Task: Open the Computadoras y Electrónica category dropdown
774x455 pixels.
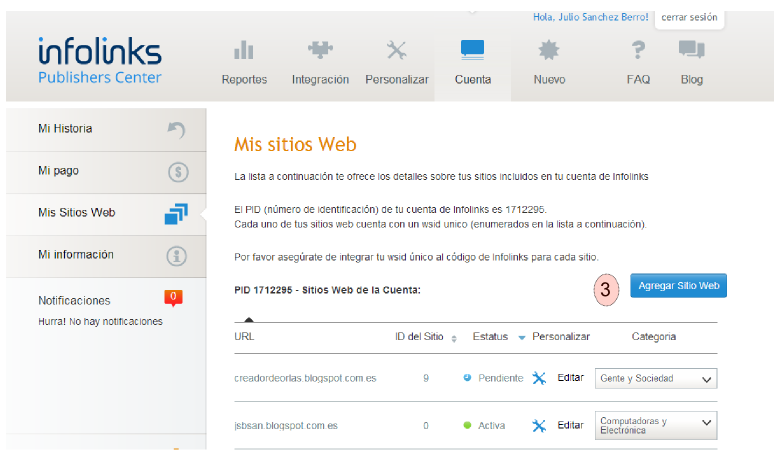Action: 656,425
